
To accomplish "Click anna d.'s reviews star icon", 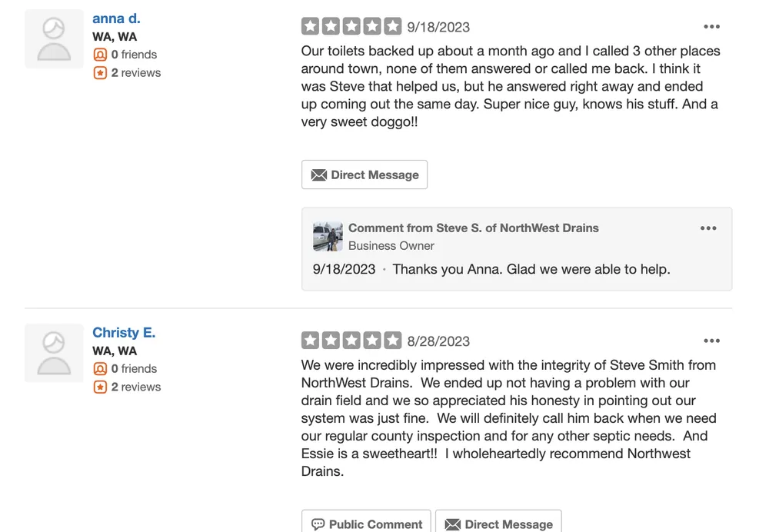I will (x=100, y=73).
